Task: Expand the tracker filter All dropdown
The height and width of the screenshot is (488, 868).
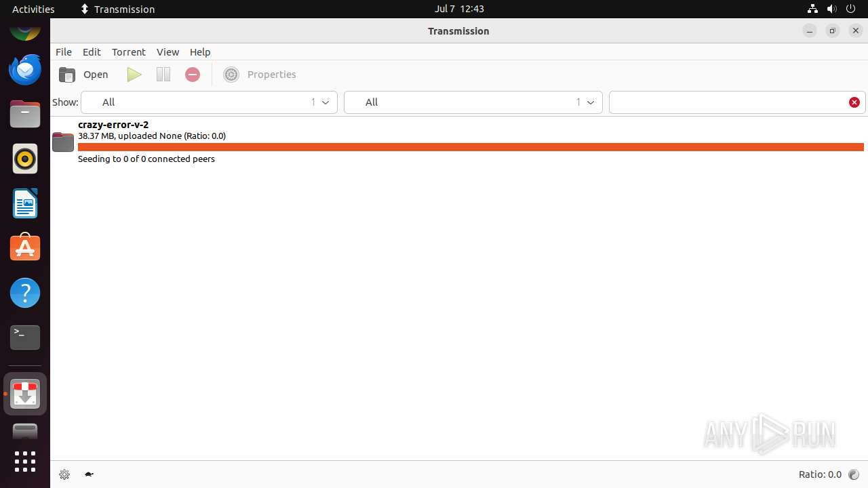Action: click(473, 102)
